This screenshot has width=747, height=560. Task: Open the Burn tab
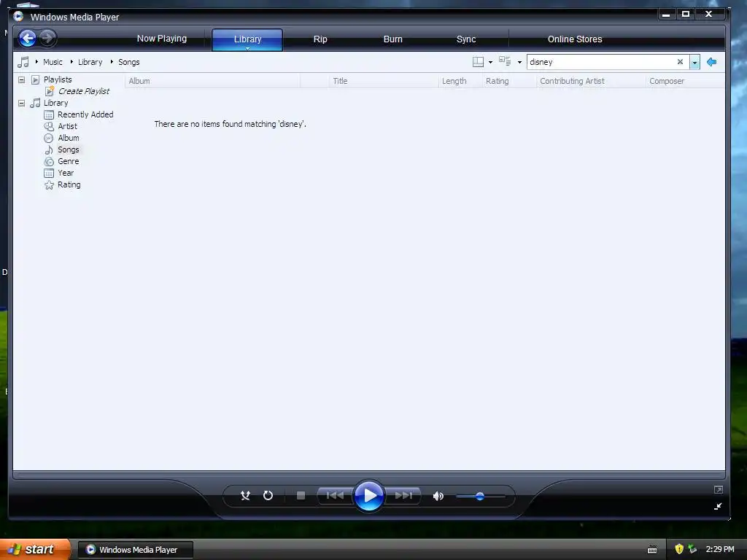393,39
